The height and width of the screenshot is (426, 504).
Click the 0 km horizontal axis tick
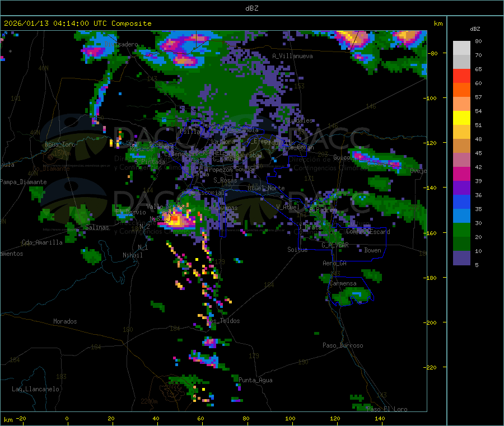67,418
